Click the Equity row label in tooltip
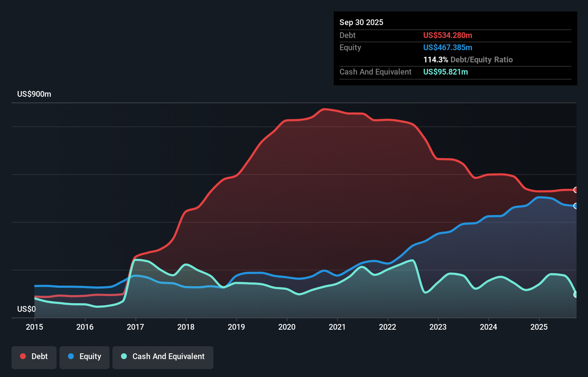 tap(350, 48)
